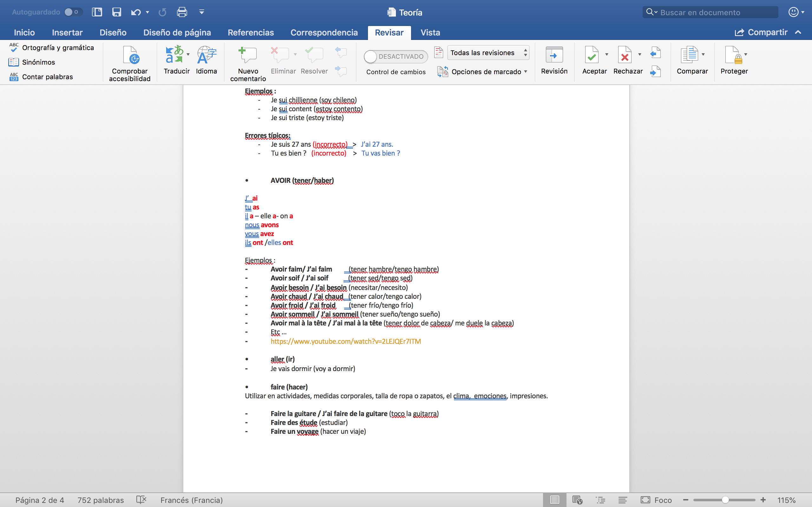Click the Compartir button

pos(761,33)
